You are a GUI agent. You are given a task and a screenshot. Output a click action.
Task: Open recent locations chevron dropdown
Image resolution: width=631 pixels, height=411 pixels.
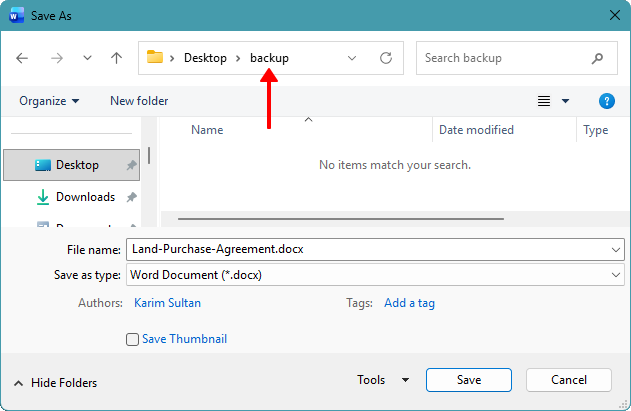(87, 58)
